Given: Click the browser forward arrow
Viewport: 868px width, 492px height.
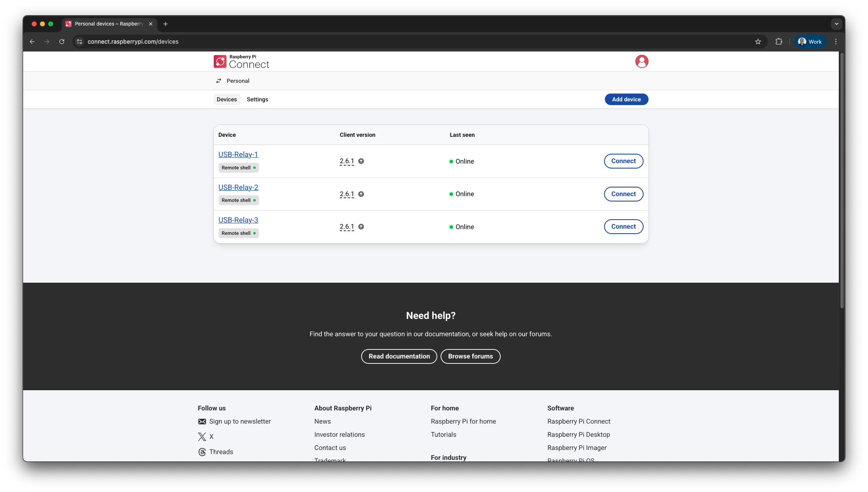Looking at the screenshot, I should (47, 42).
